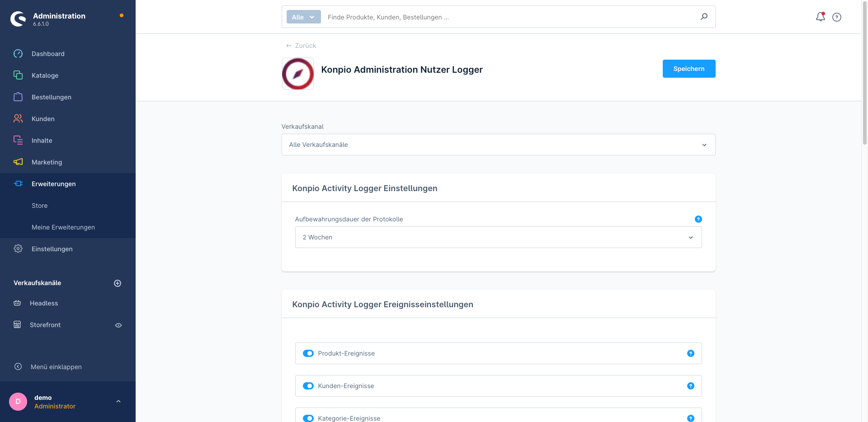The image size is (868, 422).
Task: Toggle Kategorie-Ereignisse switch
Action: pyautogui.click(x=308, y=418)
